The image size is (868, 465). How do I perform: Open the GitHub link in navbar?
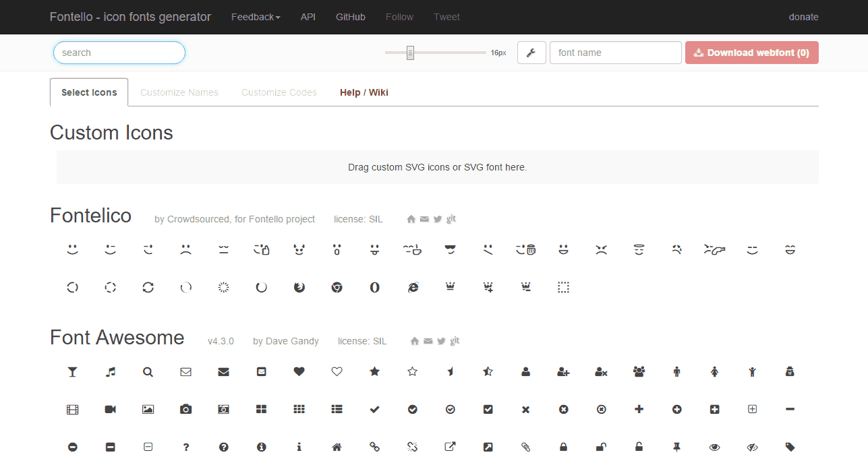351,17
